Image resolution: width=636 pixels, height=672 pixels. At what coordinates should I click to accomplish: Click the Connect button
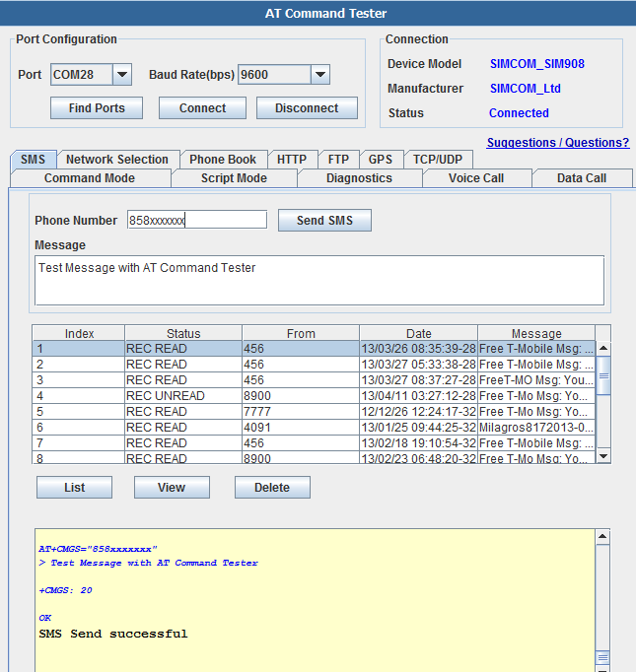[202, 108]
